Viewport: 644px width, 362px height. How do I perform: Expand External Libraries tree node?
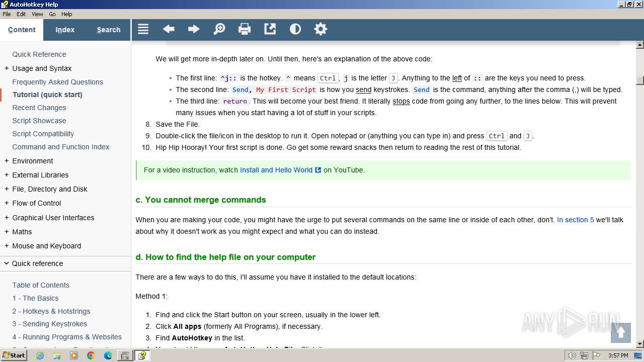pos(7,175)
